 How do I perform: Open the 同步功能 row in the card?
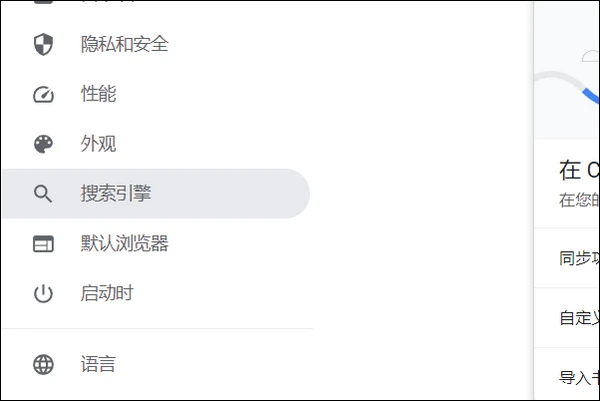(579, 258)
